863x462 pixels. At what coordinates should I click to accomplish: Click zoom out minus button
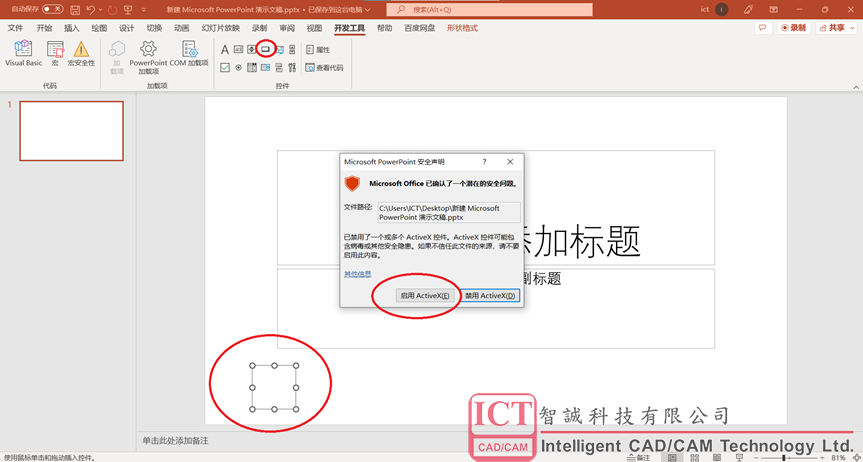[x=756, y=458]
